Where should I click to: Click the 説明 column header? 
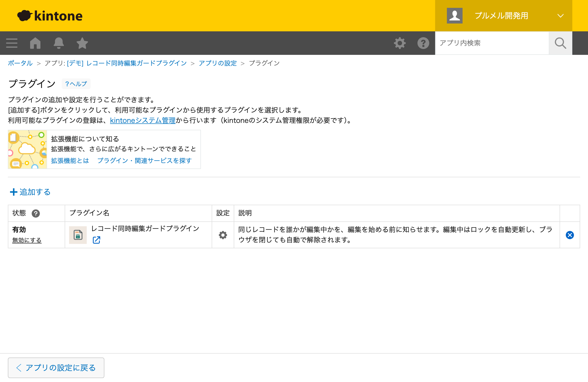click(245, 213)
